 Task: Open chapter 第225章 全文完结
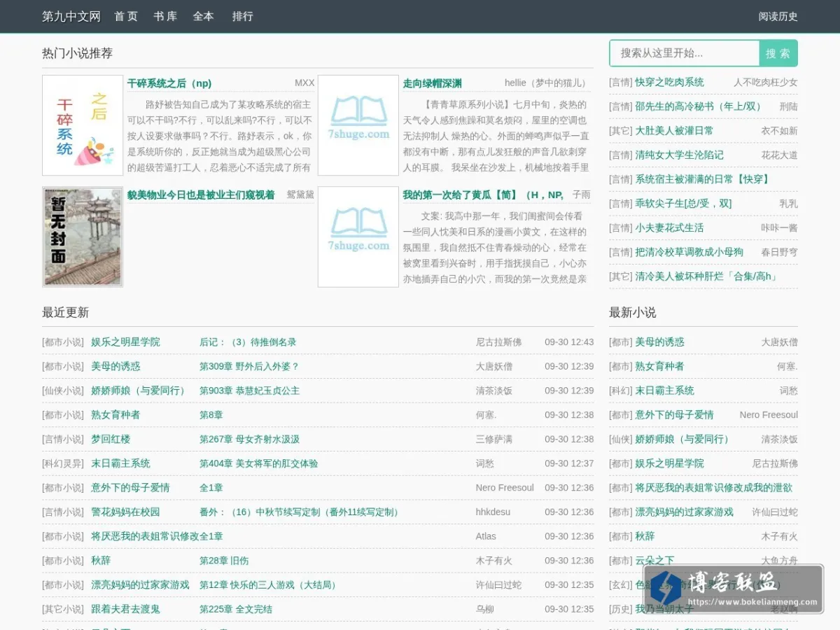pyautogui.click(x=236, y=609)
